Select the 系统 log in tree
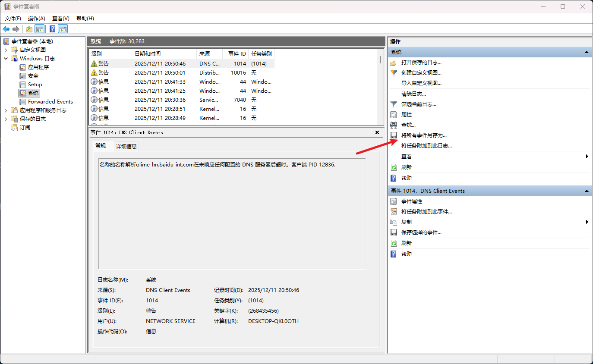The image size is (593, 364). point(29,93)
